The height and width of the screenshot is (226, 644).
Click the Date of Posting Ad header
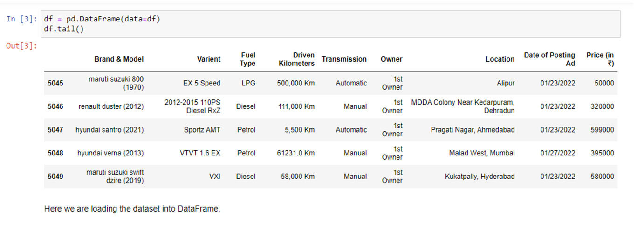549,59
